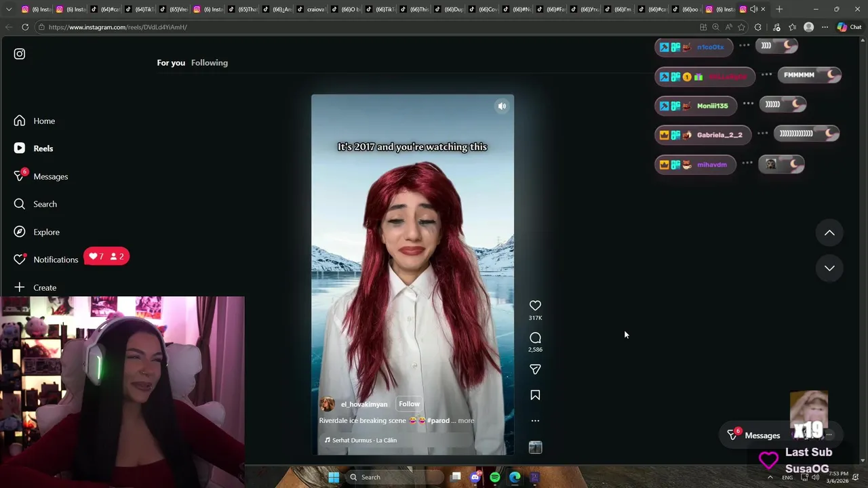This screenshot has height=488, width=868.
Task: Click the FMMMMM chat message bubble
Action: point(810,75)
